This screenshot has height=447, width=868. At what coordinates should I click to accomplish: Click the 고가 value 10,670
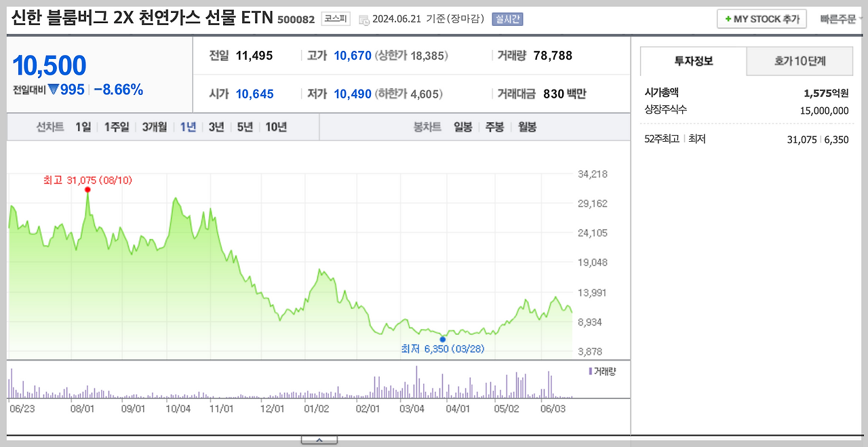pos(353,56)
